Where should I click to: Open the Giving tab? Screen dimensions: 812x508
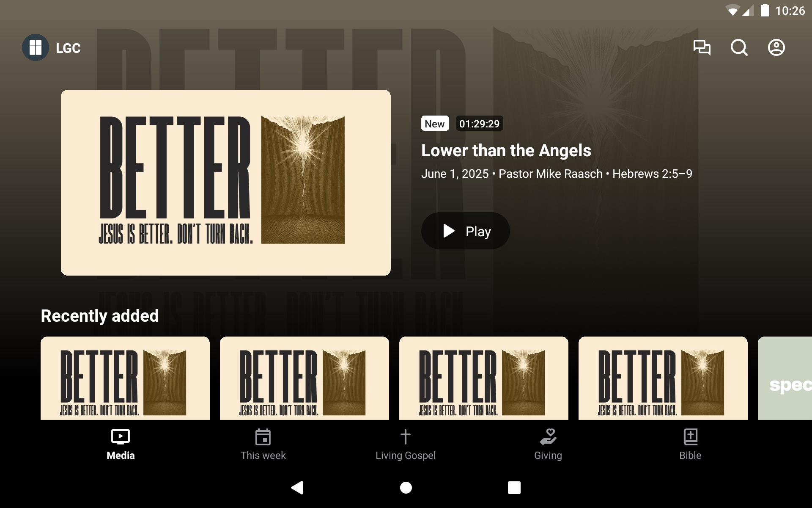pos(548,445)
